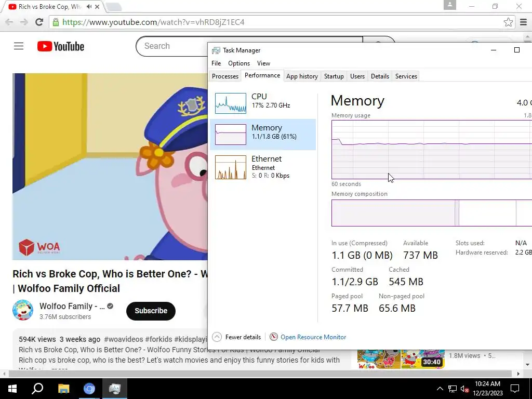Click the Open Resource Monitor link

(313, 337)
